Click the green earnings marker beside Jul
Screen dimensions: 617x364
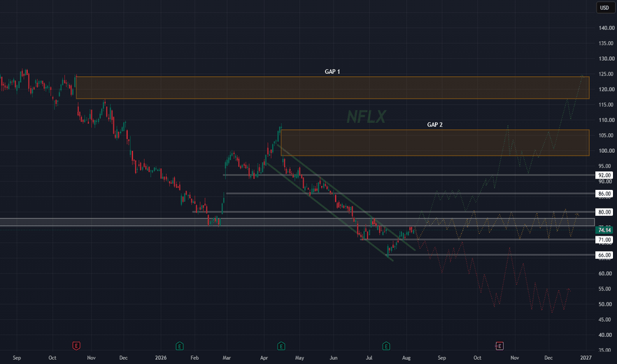(386, 346)
